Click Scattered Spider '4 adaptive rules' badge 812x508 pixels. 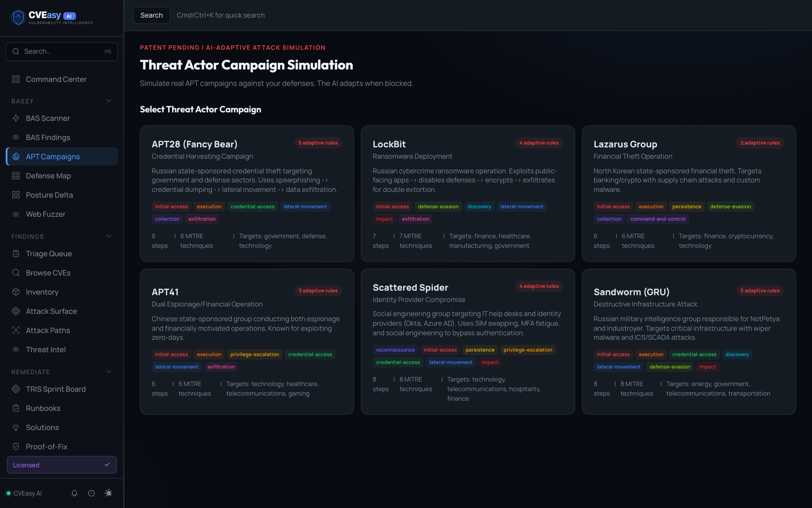pyautogui.click(x=539, y=286)
